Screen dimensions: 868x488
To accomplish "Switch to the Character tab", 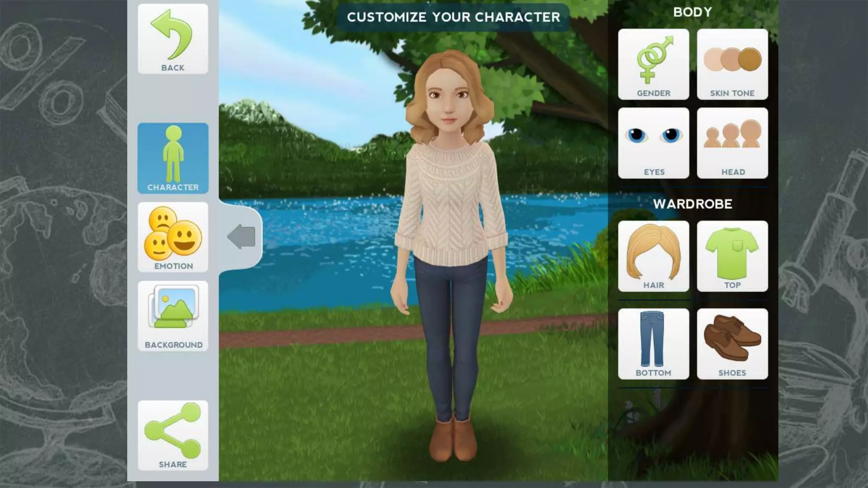I will (172, 158).
